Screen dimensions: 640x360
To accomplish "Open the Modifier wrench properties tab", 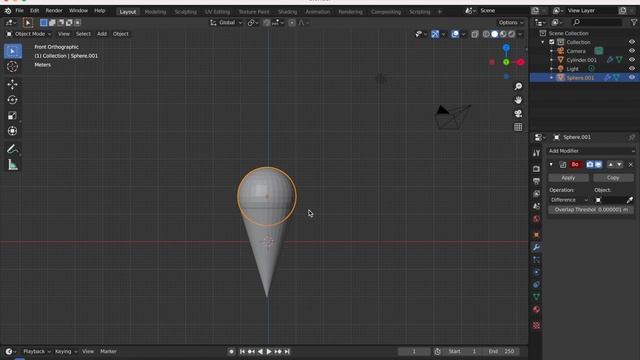I will (x=536, y=247).
